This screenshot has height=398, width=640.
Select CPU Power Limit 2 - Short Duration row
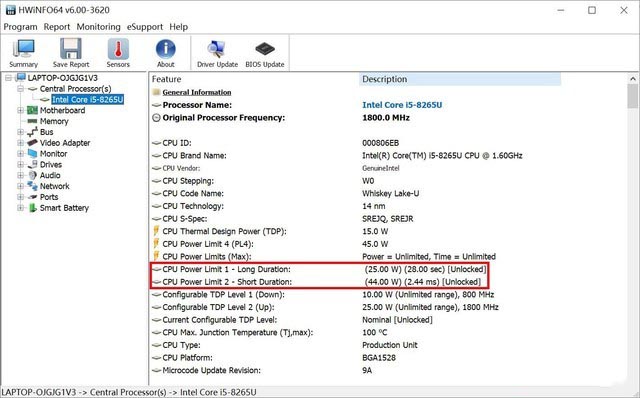[x=319, y=282]
